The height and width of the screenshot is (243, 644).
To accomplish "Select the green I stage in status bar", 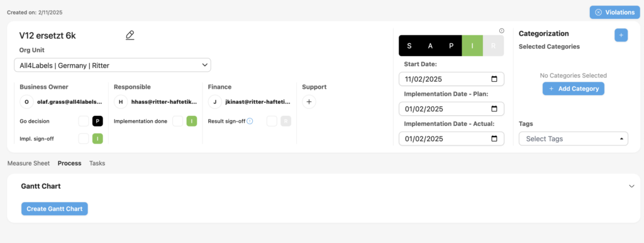I will click(x=472, y=45).
